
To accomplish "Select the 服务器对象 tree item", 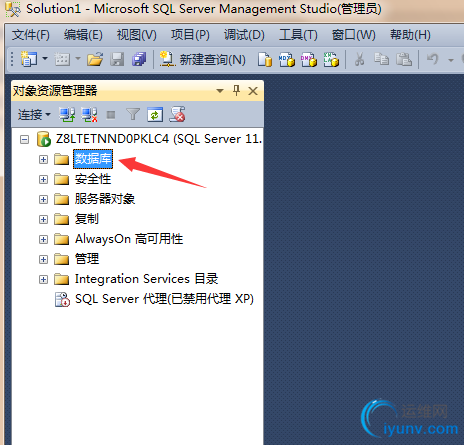I will (x=105, y=199).
